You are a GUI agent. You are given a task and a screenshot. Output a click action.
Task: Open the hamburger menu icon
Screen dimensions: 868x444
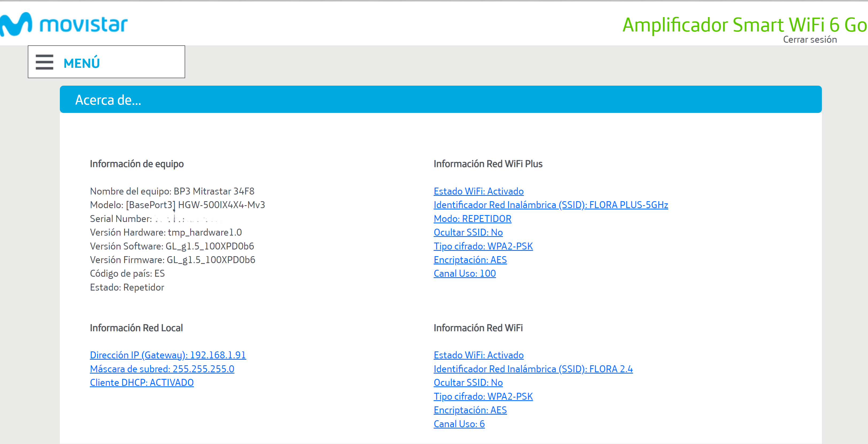[x=44, y=62]
